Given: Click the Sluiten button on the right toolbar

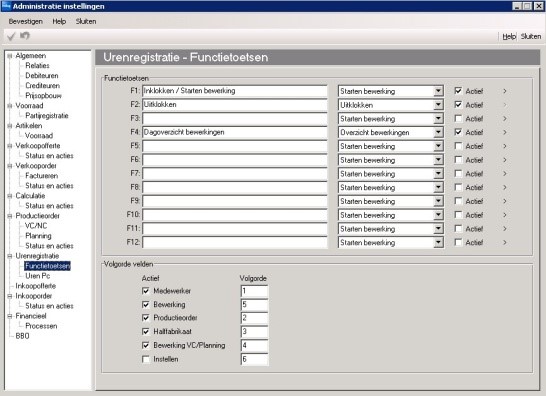Looking at the screenshot, I should pyautogui.click(x=531, y=36).
